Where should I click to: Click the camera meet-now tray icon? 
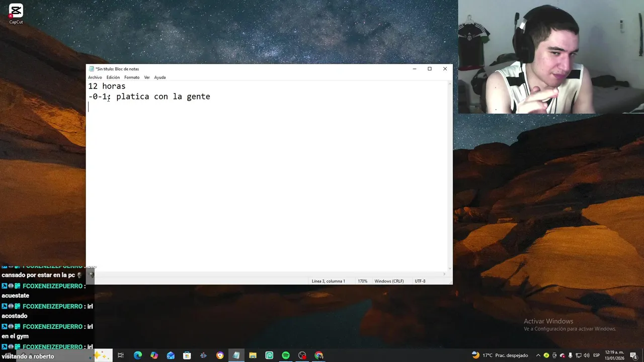click(554, 355)
